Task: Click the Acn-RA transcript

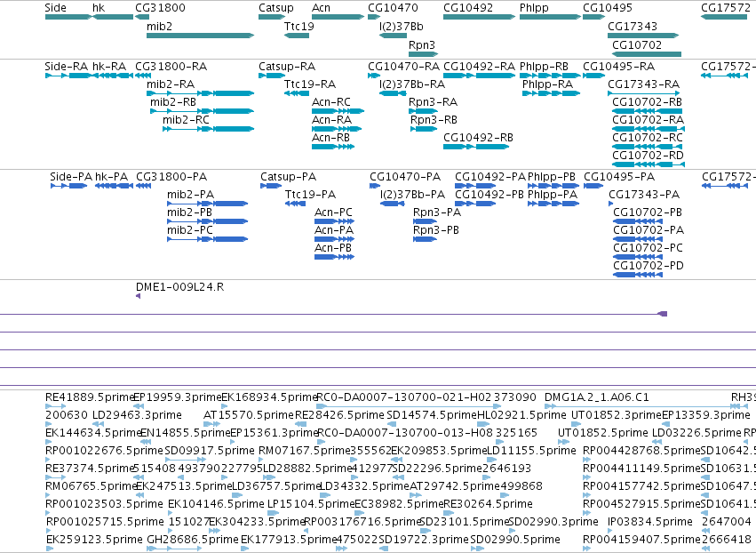Action: pos(337,129)
